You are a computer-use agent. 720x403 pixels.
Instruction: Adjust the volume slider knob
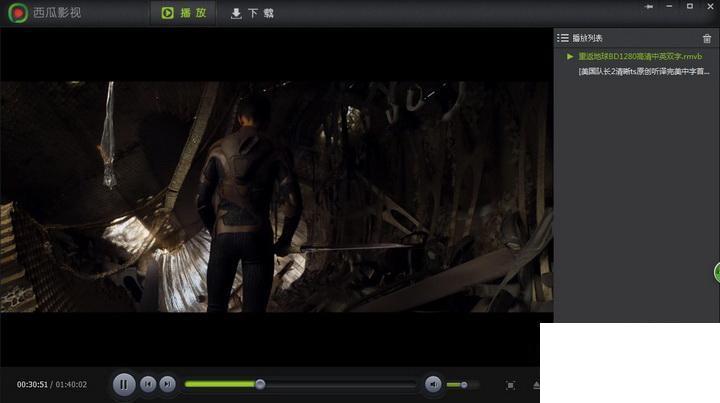[464, 385]
